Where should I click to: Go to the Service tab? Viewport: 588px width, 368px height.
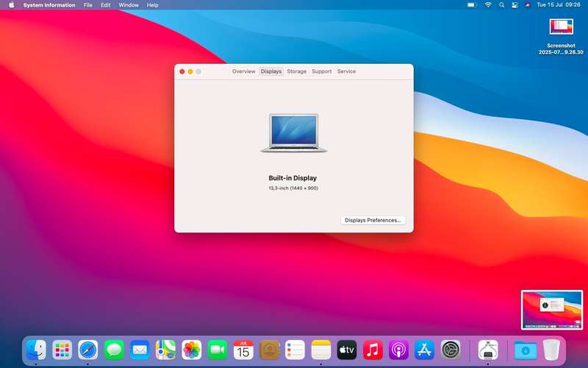click(x=346, y=71)
